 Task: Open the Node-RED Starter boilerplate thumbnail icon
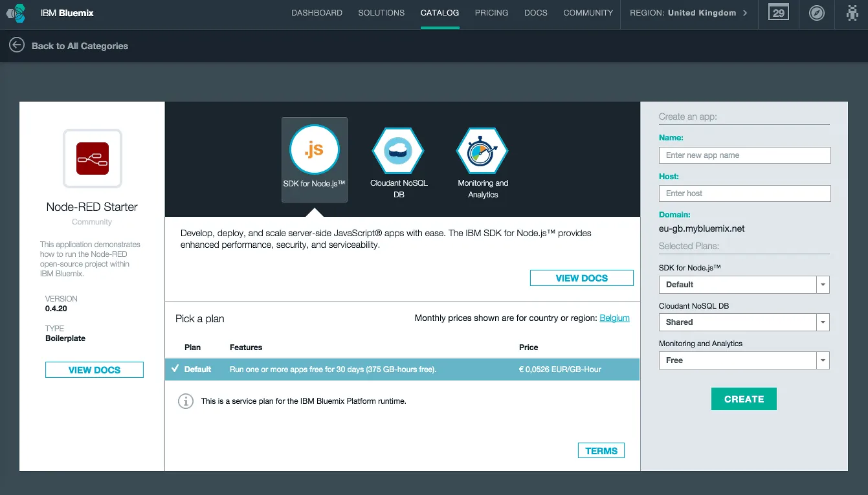tap(92, 158)
